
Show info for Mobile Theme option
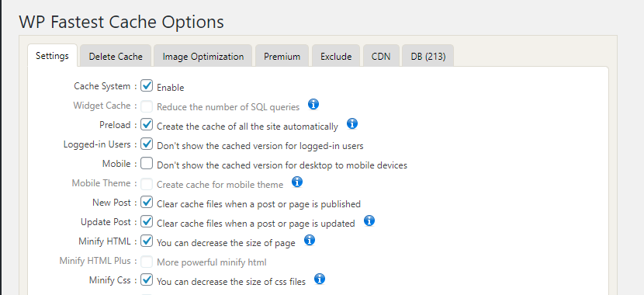(x=297, y=182)
